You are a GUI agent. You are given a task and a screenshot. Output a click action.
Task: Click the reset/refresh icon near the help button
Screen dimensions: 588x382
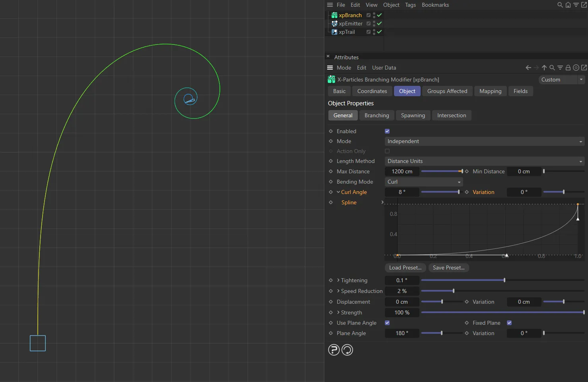347,350
